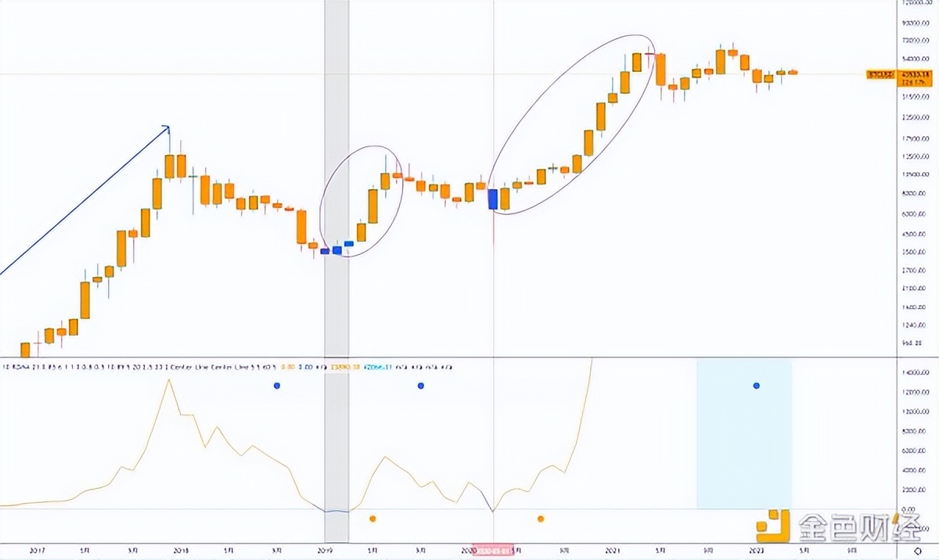Click 8000.00 on the price scale
The width and height of the screenshot is (939, 560).
click(915, 194)
